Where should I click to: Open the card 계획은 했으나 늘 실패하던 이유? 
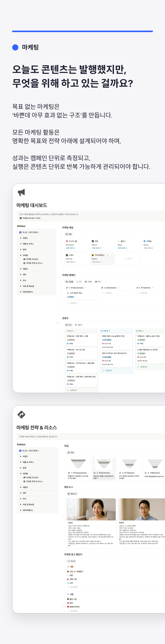click(x=116, y=342)
